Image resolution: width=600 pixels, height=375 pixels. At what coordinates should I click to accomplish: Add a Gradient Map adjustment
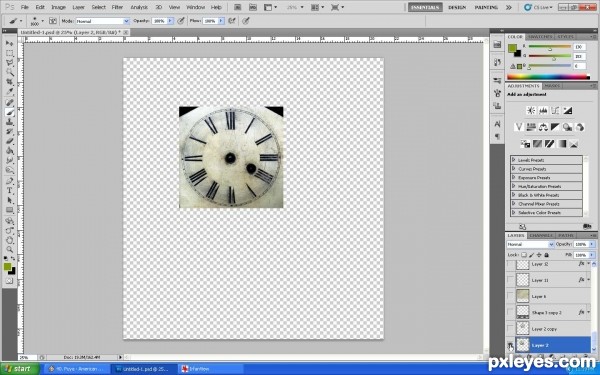(x=561, y=144)
